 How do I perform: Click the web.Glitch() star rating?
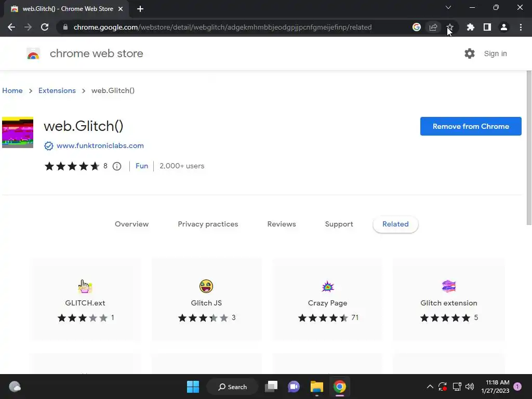click(72, 166)
